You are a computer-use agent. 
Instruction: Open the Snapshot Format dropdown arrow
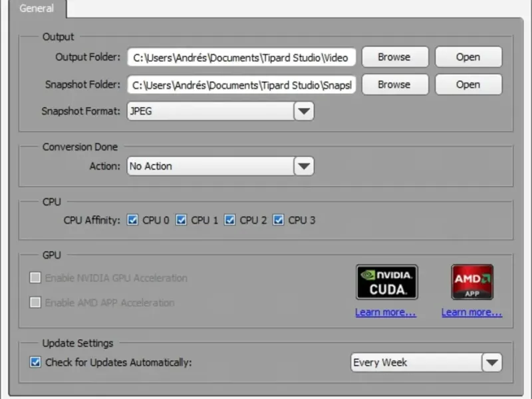(x=304, y=111)
